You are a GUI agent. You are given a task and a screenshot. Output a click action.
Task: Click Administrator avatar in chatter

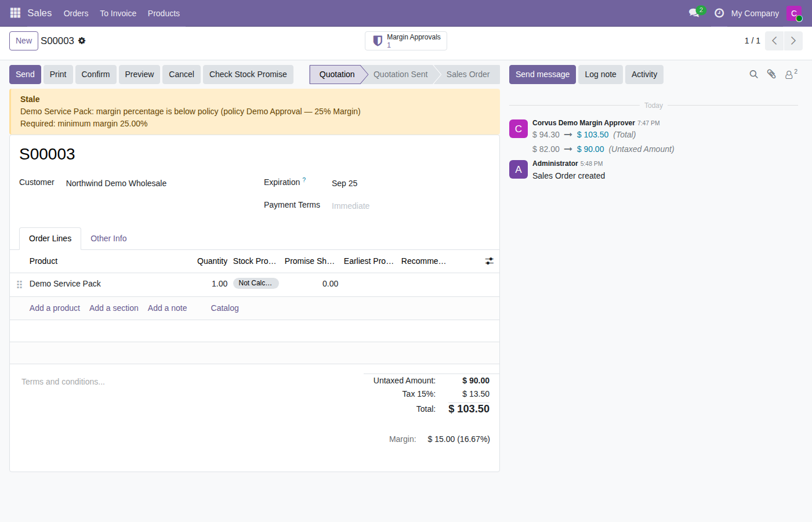coord(519,169)
